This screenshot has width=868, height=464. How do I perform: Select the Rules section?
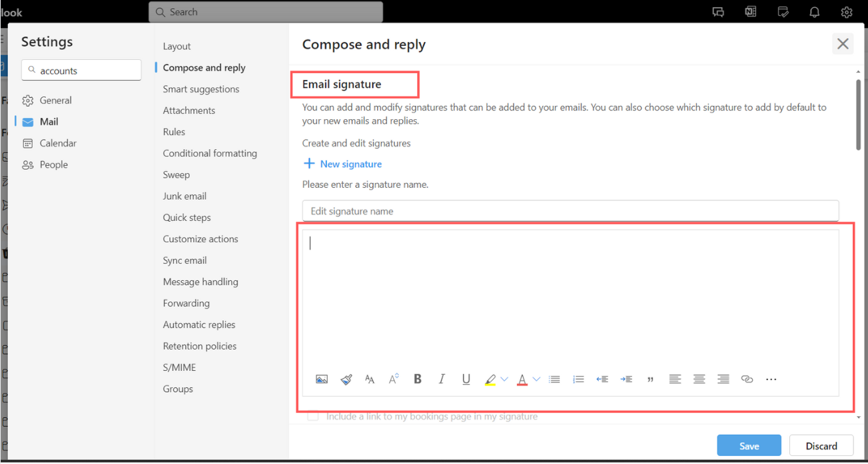pos(174,132)
